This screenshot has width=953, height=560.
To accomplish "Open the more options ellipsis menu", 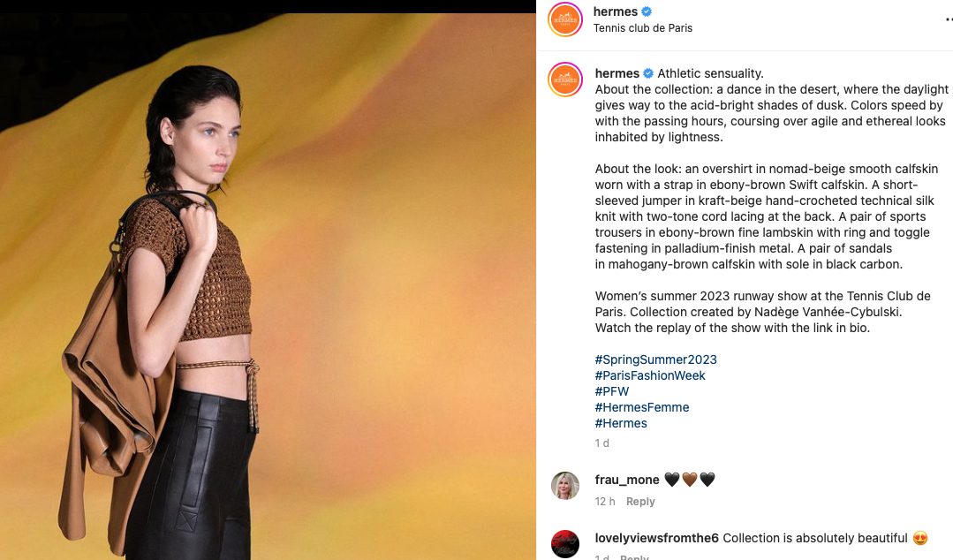I will click(x=949, y=19).
